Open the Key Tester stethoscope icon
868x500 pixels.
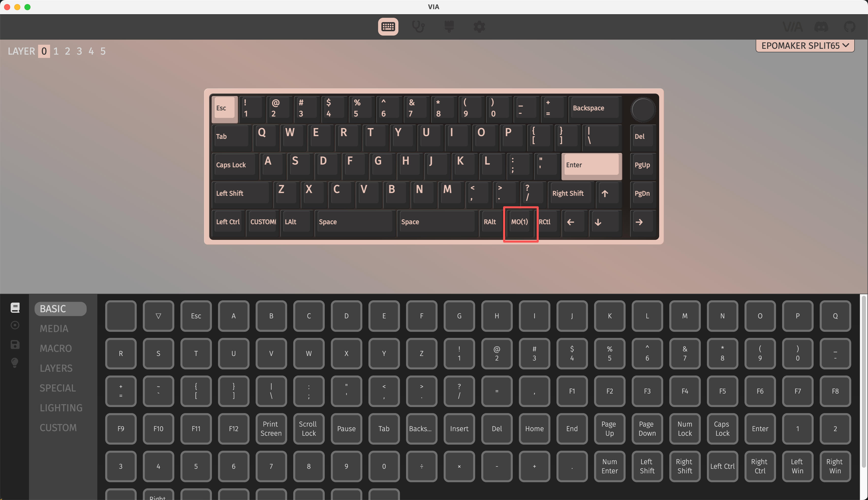(x=418, y=26)
